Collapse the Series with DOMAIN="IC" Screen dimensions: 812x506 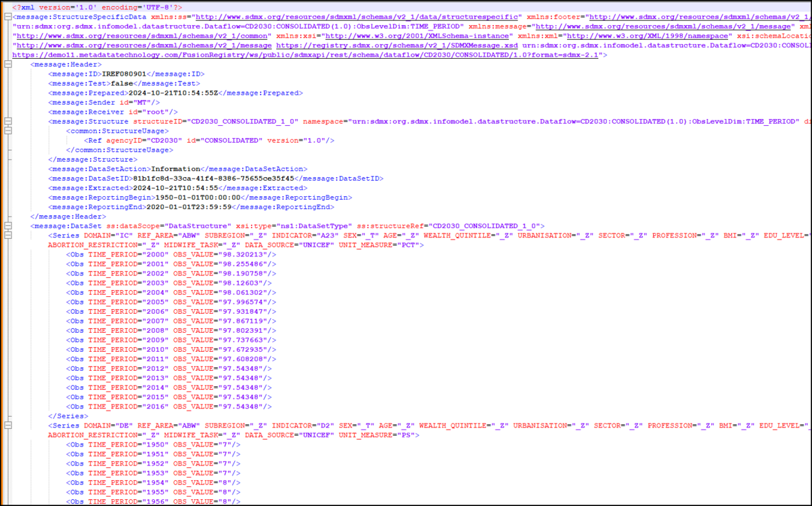pyautogui.click(x=7, y=235)
